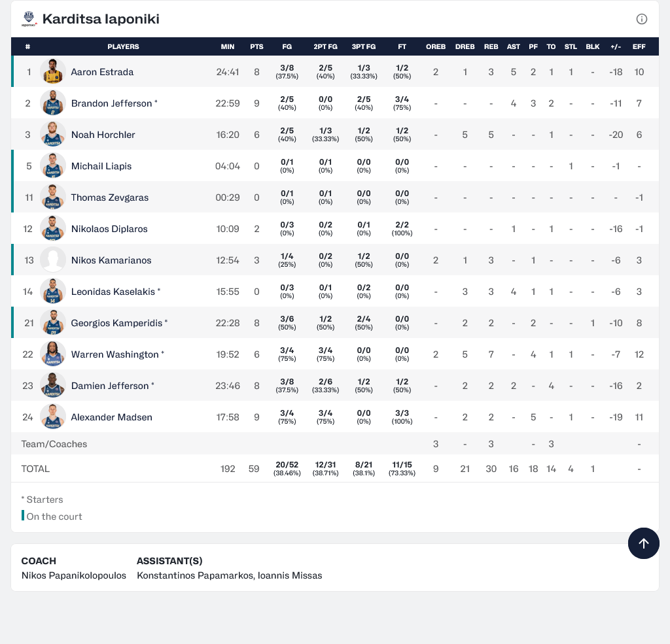Click the PTS column header
The width and height of the screenshot is (670, 644).
click(256, 46)
